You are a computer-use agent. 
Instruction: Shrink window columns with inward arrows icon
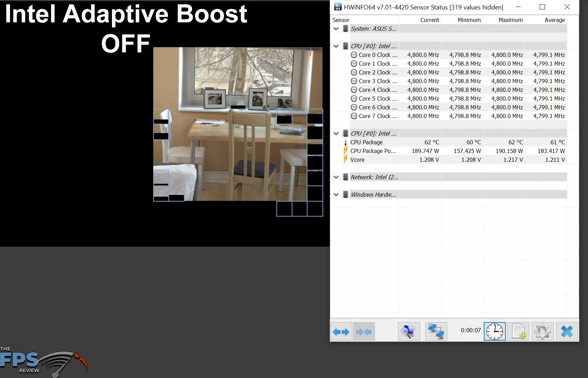tap(364, 331)
